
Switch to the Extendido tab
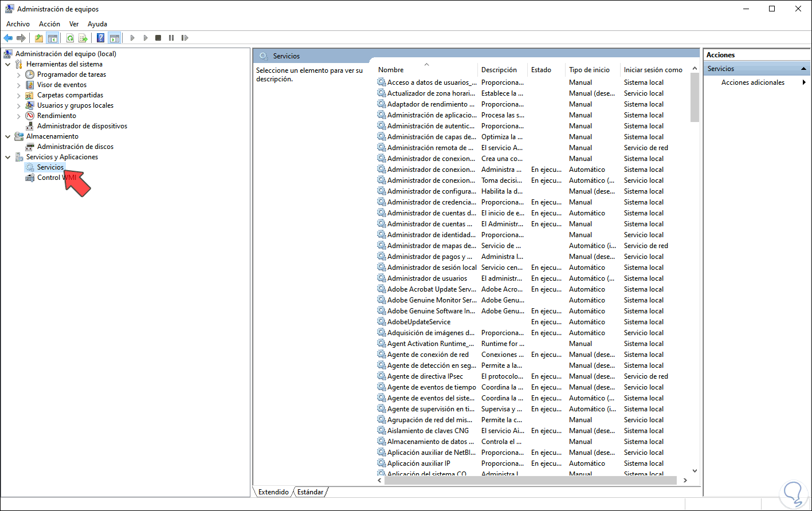[272, 492]
